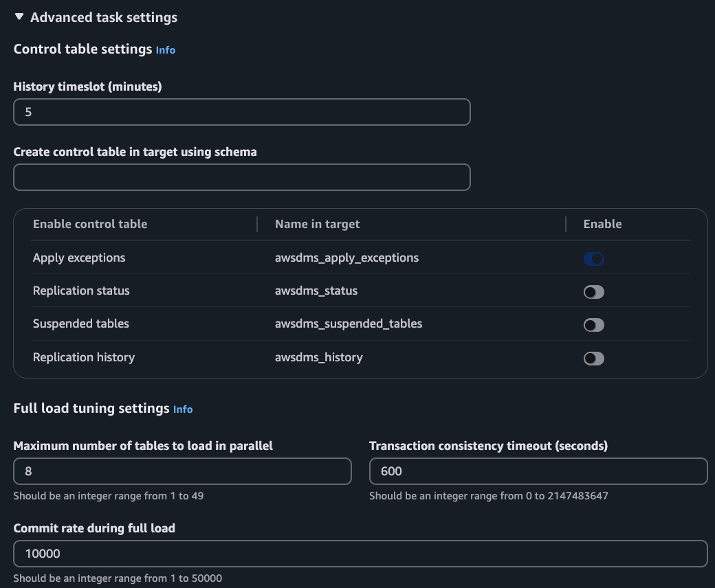Viewport: 715px width, 588px height.
Task: Click the Name in target column header
Action: click(x=317, y=224)
